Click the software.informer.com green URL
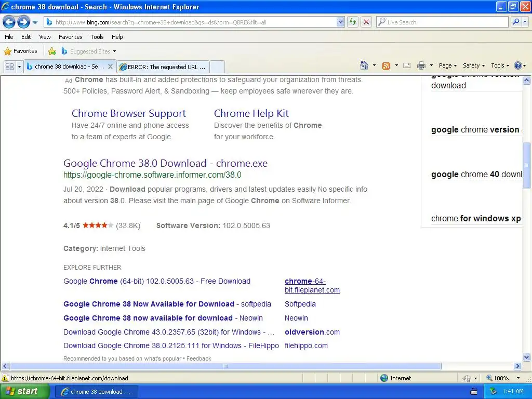This screenshot has width=532, height=399. click(152, 175)
